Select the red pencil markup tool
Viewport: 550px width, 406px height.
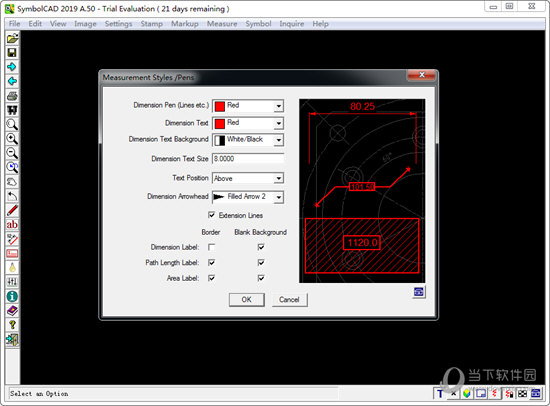click(12, 211)
